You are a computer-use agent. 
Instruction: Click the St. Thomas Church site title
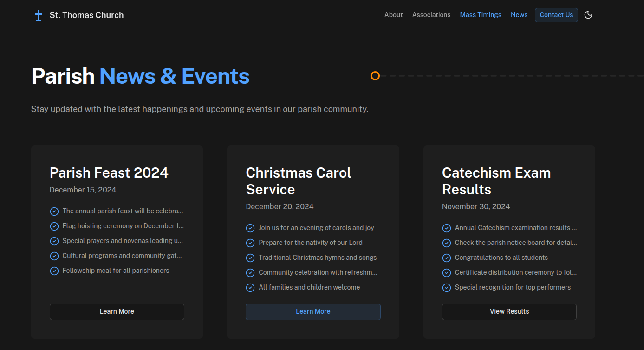tap(87, 15)
